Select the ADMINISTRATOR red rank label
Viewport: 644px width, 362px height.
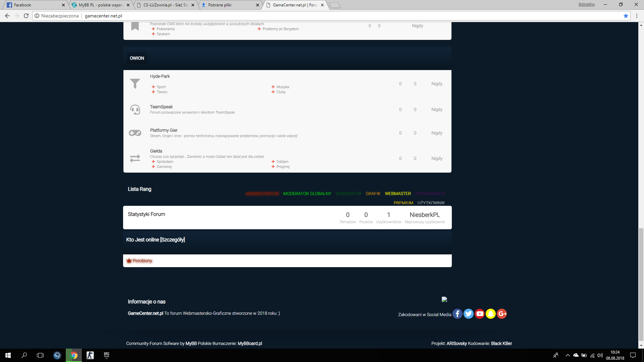pyautogui.click(x=262, y=194)
